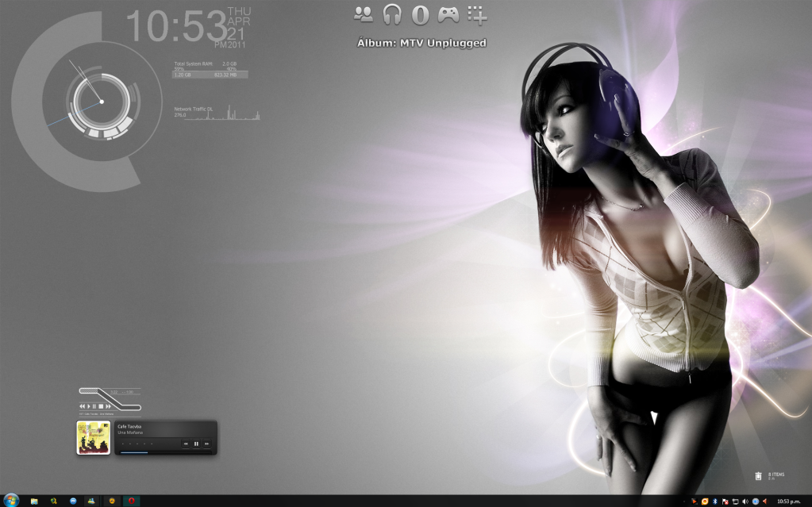
Task: Open the green-yellow magnifier app on taskbar
Action: pos(53,501)
